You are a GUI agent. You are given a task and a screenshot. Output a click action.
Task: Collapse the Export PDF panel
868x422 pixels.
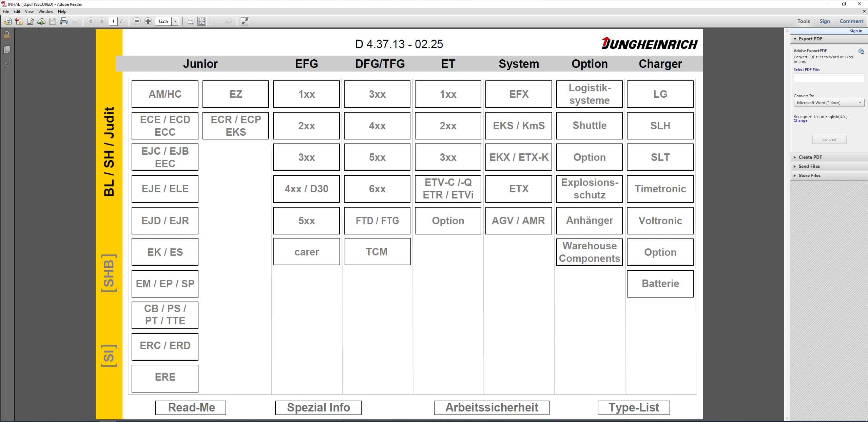click(x=795, y=39)
